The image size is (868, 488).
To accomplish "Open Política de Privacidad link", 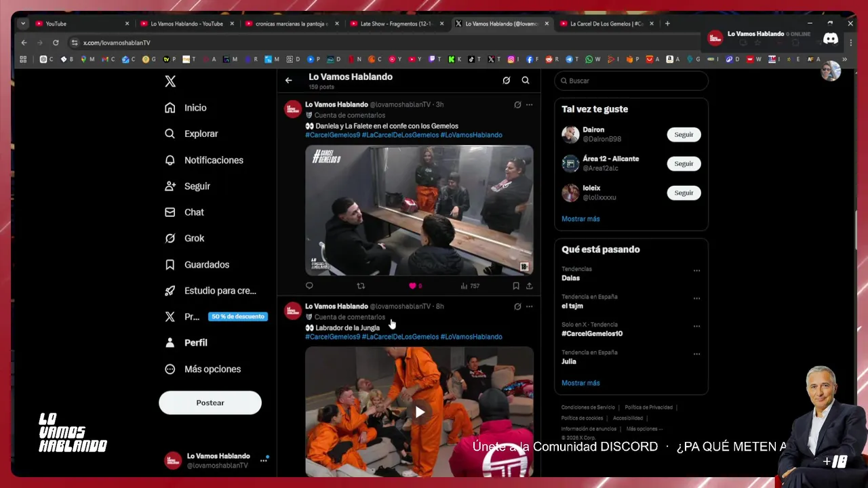I will point(649,407).
